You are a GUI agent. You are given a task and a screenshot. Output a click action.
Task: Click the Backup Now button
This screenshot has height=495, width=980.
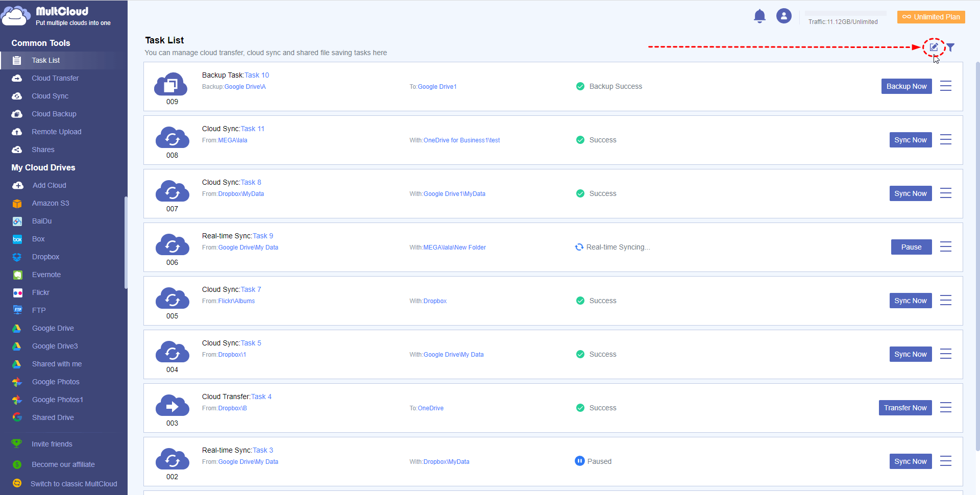tap(906, 86)
